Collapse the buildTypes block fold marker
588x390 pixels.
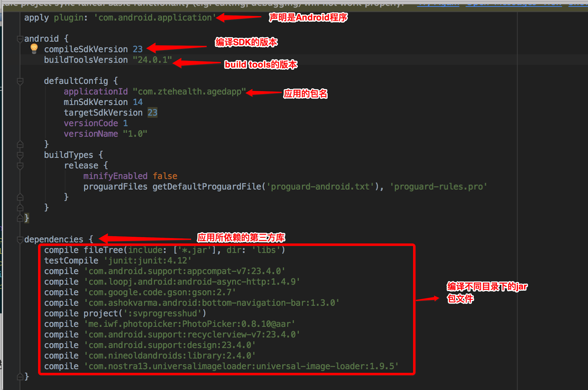(x=20, y=155)
